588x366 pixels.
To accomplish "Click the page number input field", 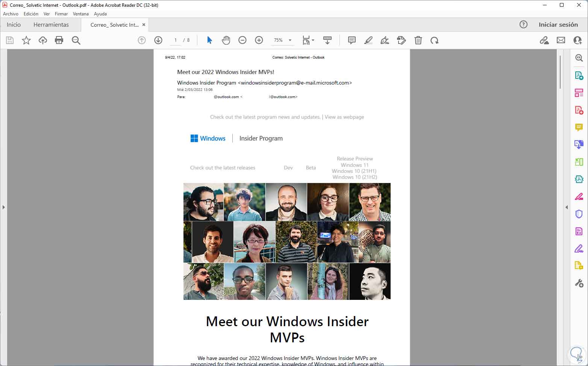I will (x=176, y=40).
